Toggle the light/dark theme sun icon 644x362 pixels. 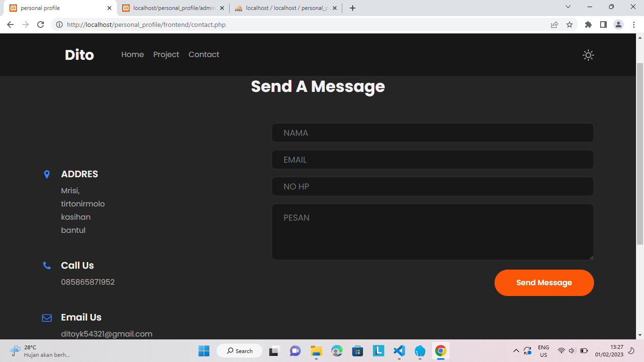click(x=588, y=55)
